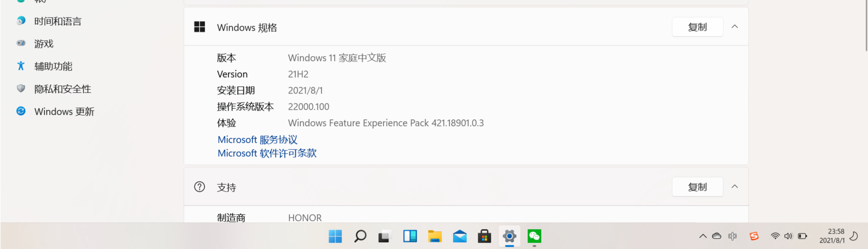
Task: Click the battery status tray icon
Action: point(802,236)
